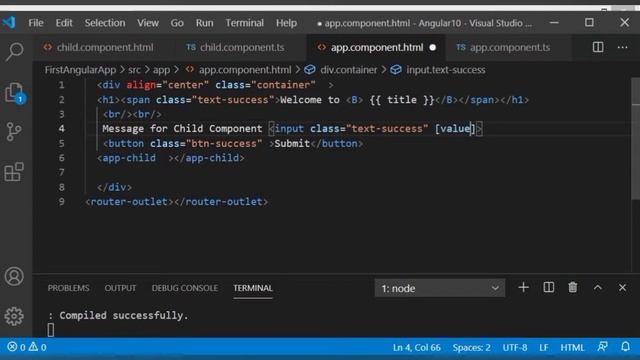Viewport: 640px width, 360px height.
Task: Open the Manage gear settings icon
Action: click(14, 316)
